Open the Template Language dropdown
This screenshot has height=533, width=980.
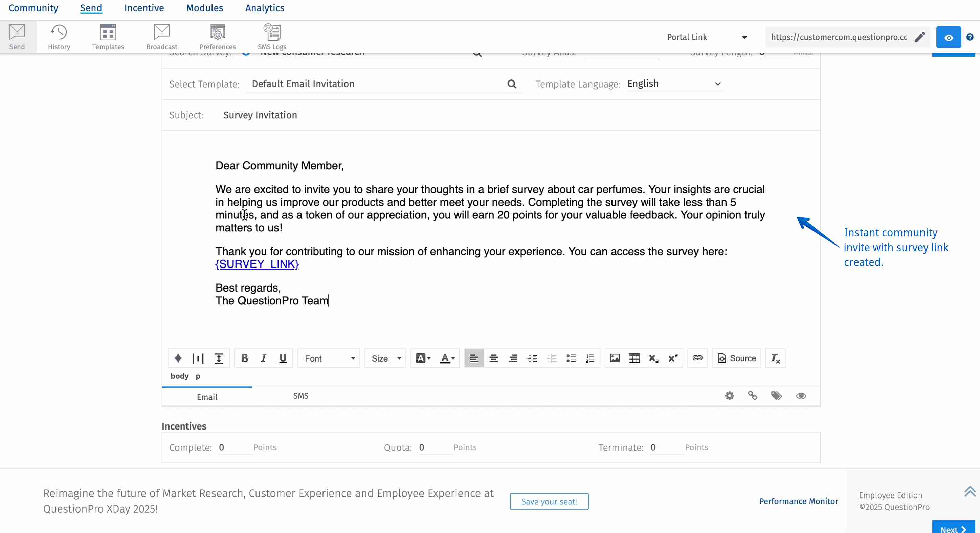[x=674, y=84]
